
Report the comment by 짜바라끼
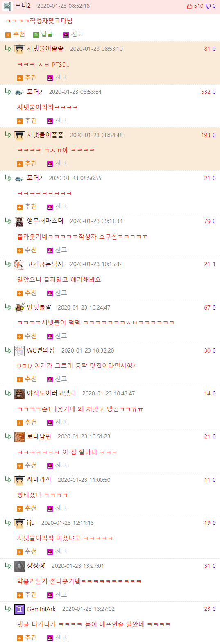57,508
